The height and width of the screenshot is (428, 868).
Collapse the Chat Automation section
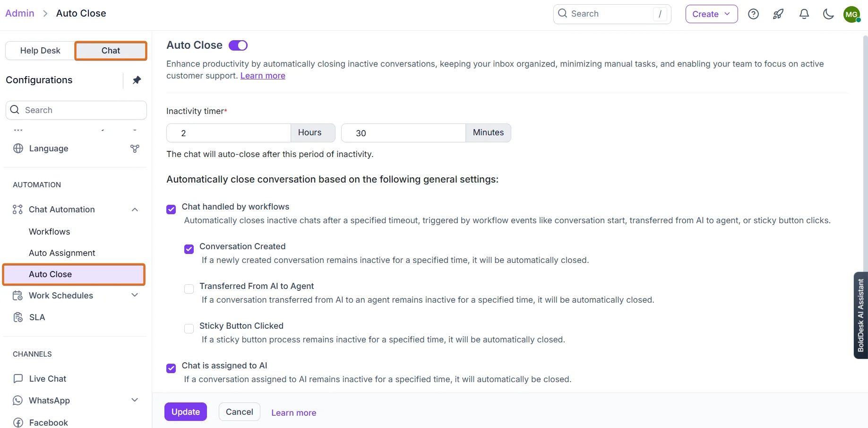coord(135,210)
